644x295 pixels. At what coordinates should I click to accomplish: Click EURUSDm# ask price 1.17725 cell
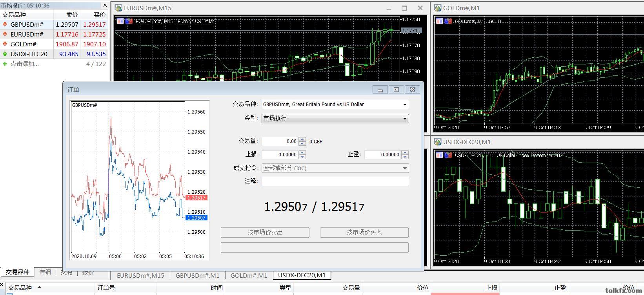pyautogui.click(x=94, y=34)
